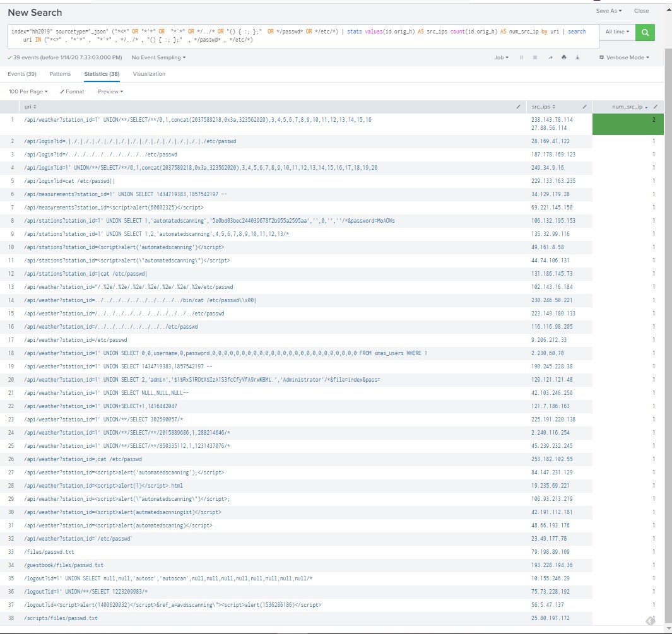Open the 100 Per Page dropdown
Screen dimensions: 672x634
[28, 91]
